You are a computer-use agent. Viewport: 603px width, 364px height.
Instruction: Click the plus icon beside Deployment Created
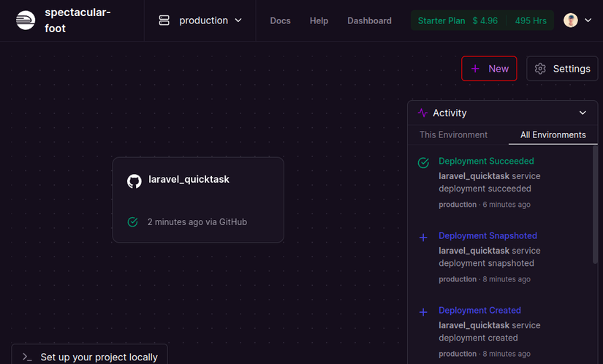[x=423, y=312]
